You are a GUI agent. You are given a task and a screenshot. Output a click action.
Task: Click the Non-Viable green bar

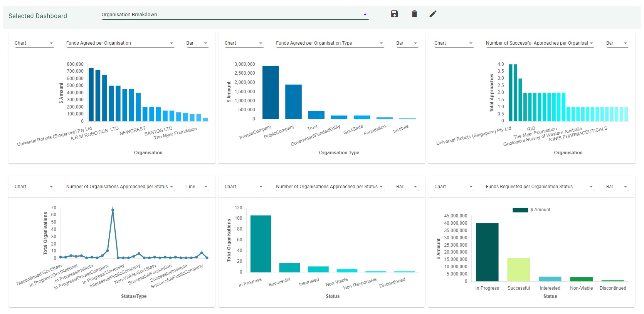click(x=581, y=279)
